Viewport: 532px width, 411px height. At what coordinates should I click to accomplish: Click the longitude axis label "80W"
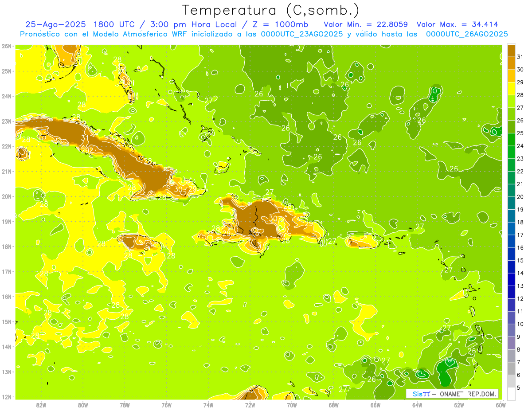click(83, 405)
